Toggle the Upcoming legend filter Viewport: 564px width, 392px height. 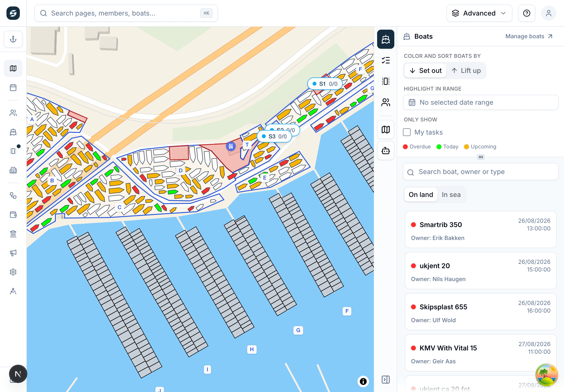point(480,147)
